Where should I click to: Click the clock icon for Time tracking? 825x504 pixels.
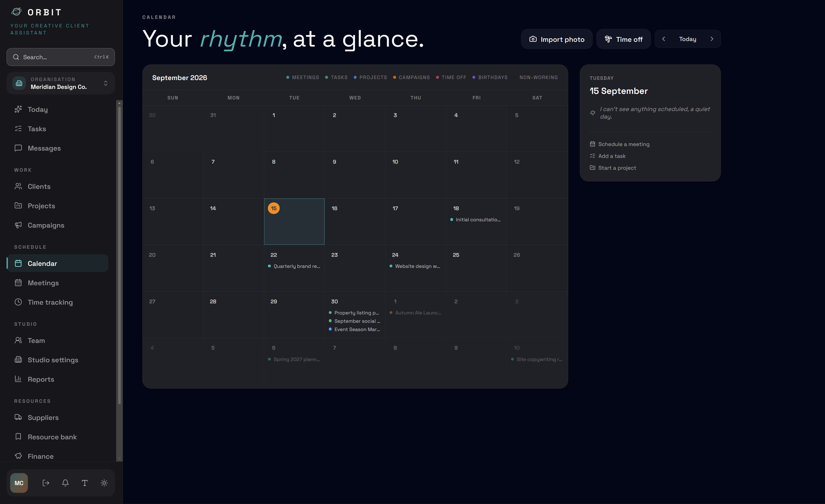pos(18,302)
